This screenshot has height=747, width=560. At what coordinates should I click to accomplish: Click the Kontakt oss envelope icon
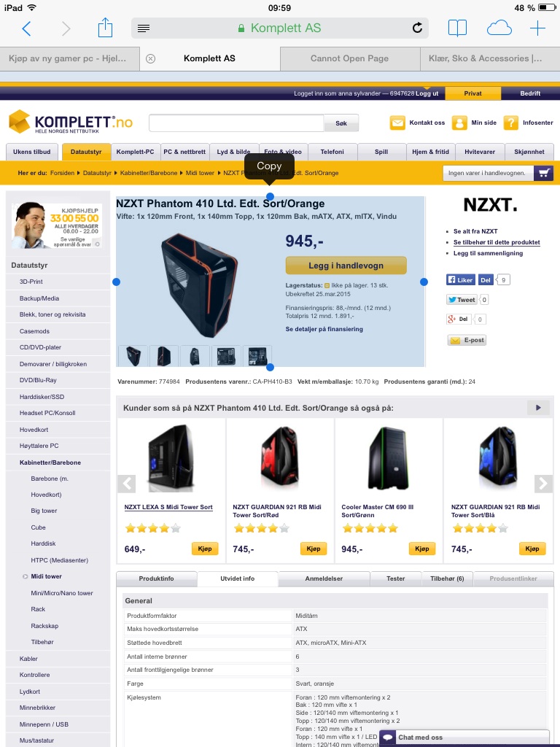(x=397, y=123)
